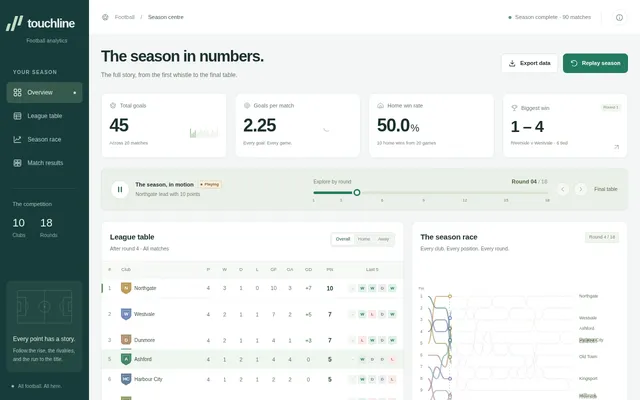640x400 pixels.
Task: Click the replay icon on Replay season
Action: click(x=574, y=63)
